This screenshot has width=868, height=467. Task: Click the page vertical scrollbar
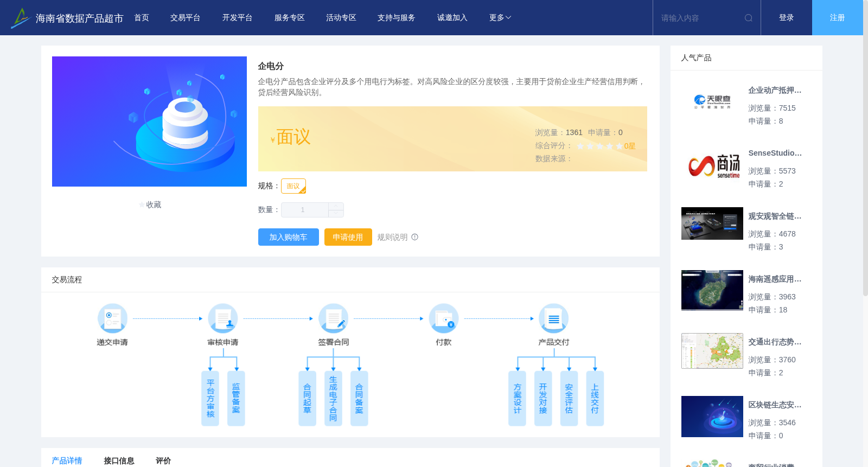pos(865,148)
